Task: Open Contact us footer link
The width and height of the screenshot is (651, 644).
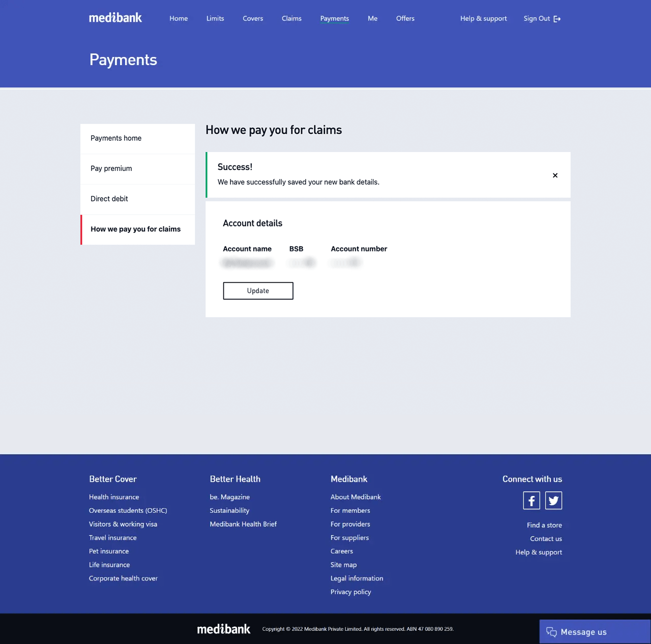Action: tap(546, 539)
